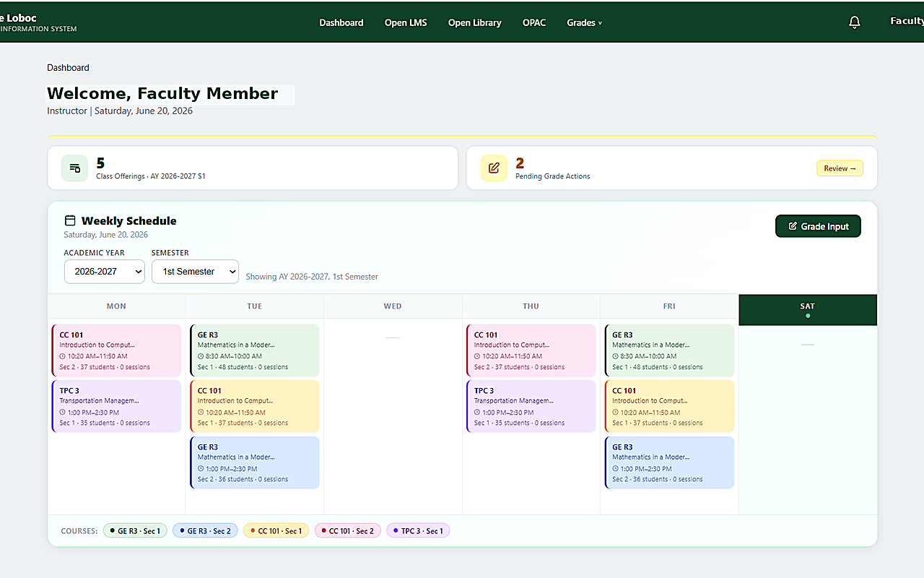This screenshot has height=578, width=924.
Task: Select the WED column header
Action: (x=393, y=306)
